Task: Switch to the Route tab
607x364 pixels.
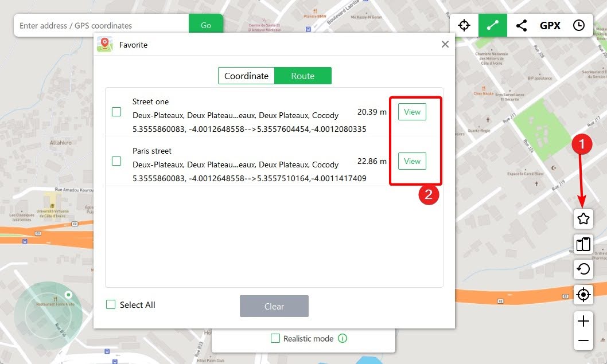Action: (303, 75)
